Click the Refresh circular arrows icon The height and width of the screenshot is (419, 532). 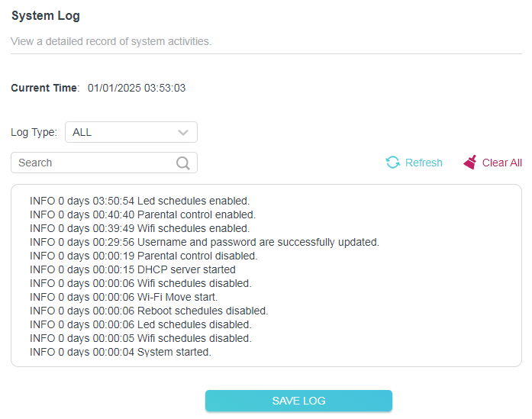393,163
